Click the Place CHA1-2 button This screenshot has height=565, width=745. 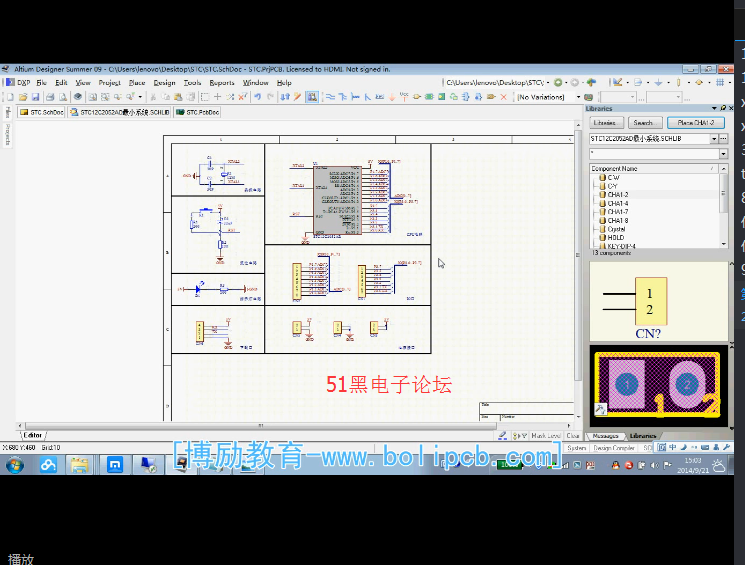pyautogui.click(x=696, y=123)
